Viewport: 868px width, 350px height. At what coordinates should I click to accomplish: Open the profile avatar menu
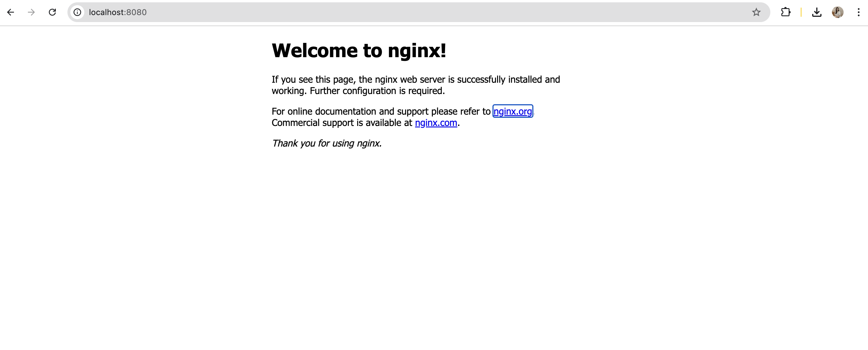(x=837, y=12)
